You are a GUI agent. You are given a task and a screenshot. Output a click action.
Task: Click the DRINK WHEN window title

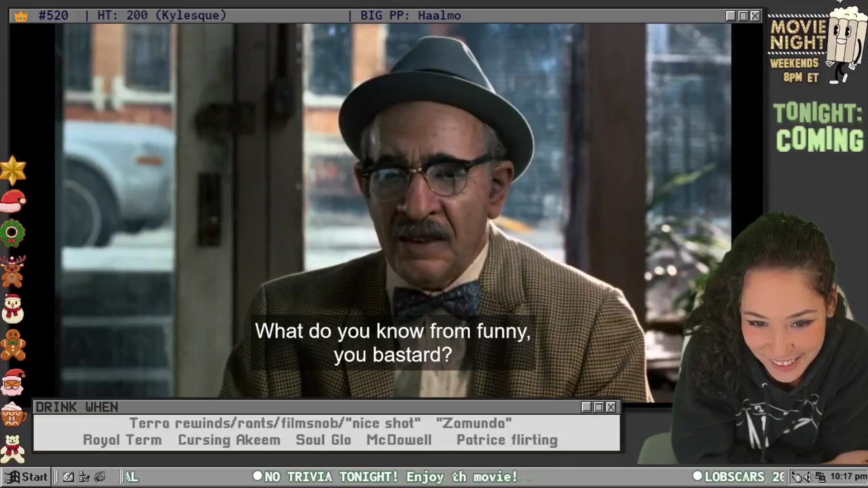coord(77,407)
